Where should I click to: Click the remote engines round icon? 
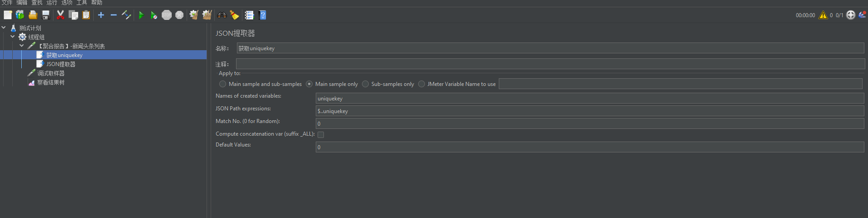pos(851,15)
